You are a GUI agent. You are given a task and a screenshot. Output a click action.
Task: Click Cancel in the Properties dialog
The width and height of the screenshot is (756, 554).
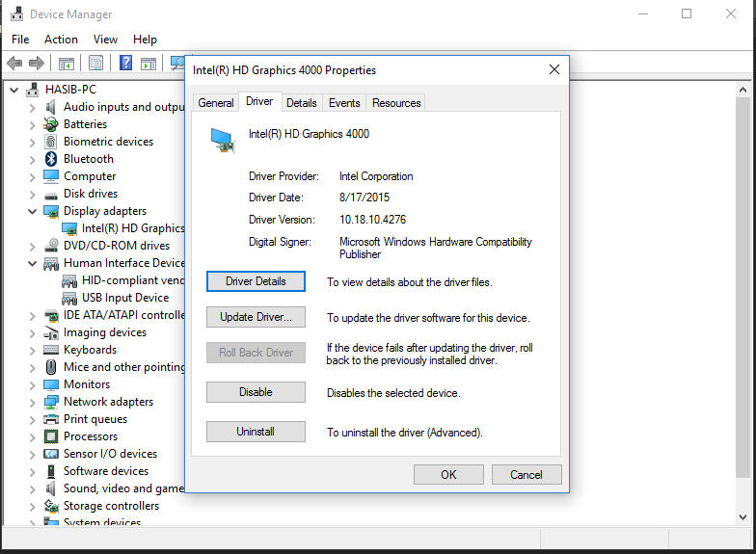tap(526, 474)
